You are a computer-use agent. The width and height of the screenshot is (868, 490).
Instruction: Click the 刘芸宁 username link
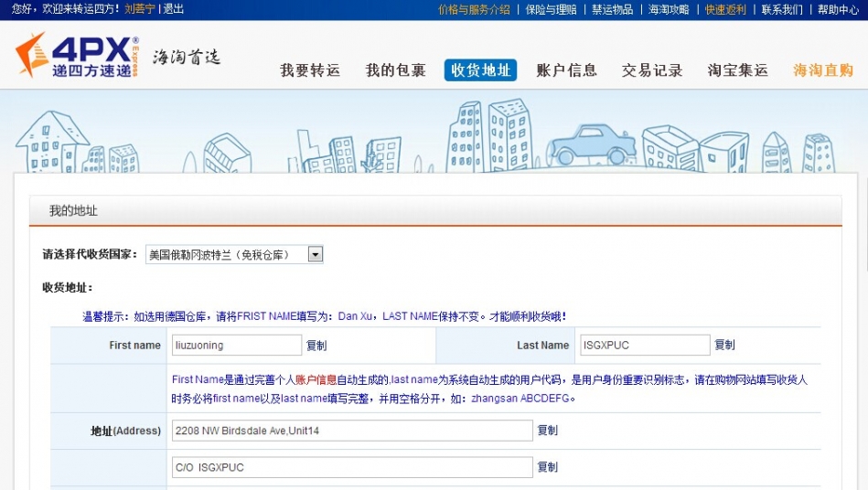[x=140, y=9]
